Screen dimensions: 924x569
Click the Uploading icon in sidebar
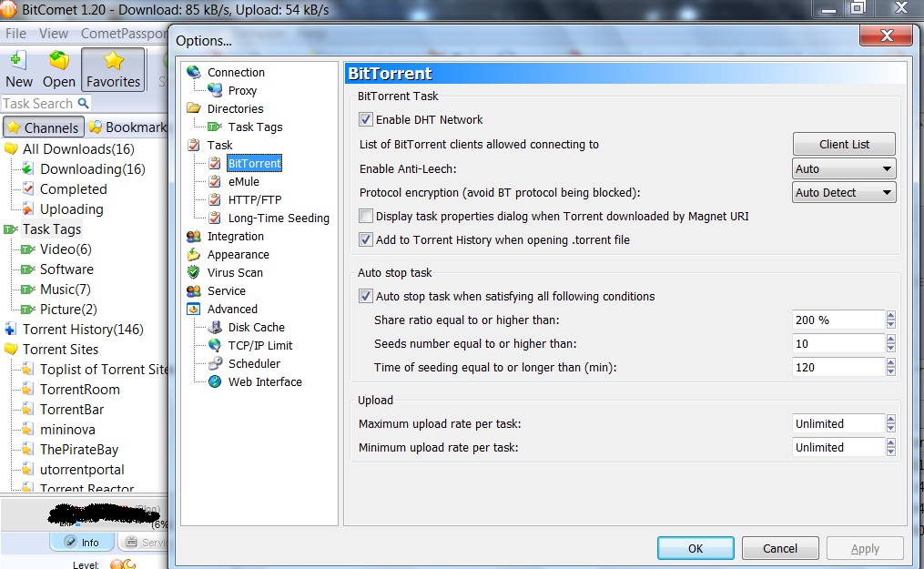[27, 208]
